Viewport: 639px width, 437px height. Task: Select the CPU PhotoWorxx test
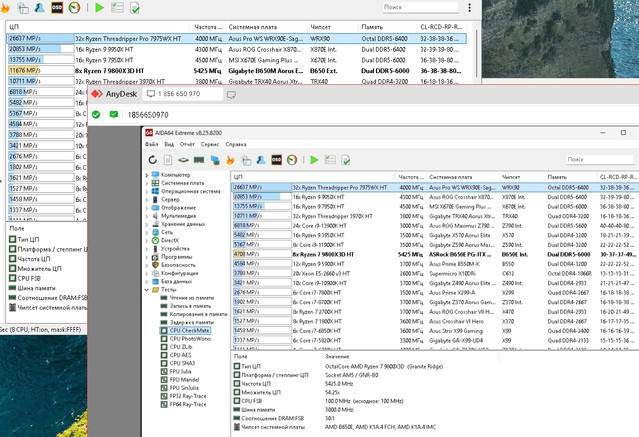190,339
